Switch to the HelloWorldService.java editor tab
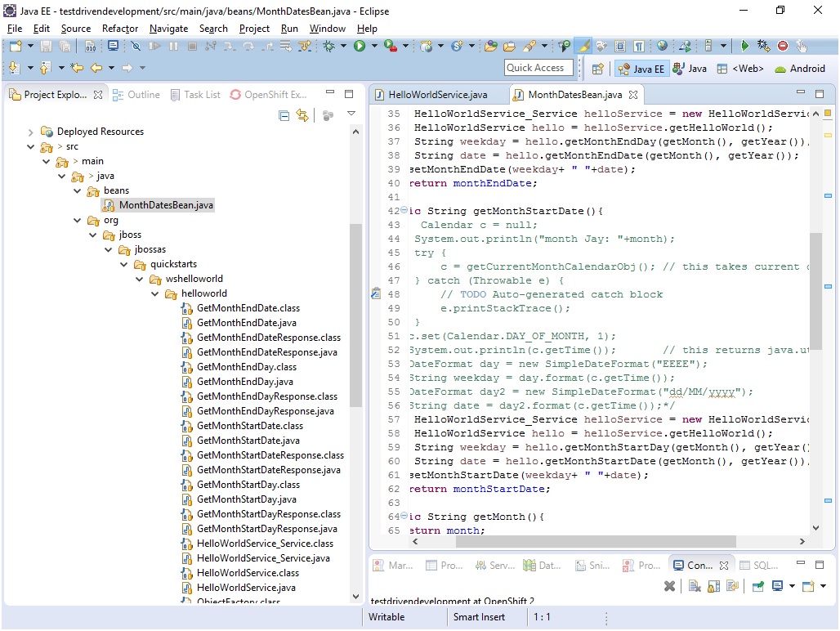 click(x=437, y=95)
